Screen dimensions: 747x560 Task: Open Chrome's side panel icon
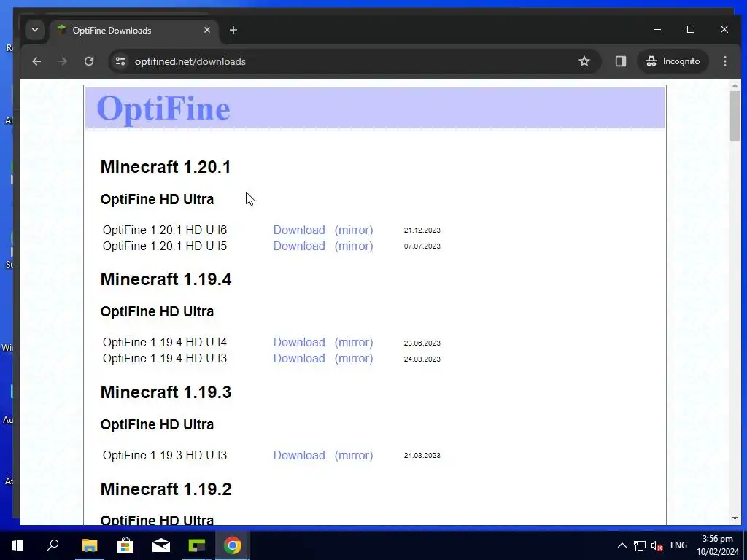(620, 61)
